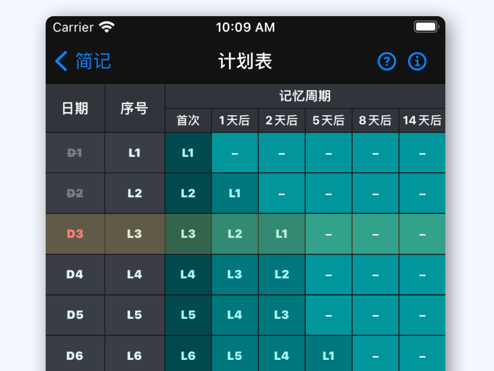Select the 14天后 column header
Image resolution: width=494 pixels, height=371 pixels.
[422, 120]
